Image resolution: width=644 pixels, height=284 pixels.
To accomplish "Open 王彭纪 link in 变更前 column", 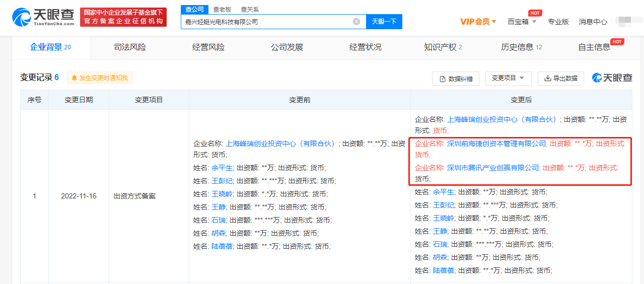I will pyautogui.click(x=222, y=181).
